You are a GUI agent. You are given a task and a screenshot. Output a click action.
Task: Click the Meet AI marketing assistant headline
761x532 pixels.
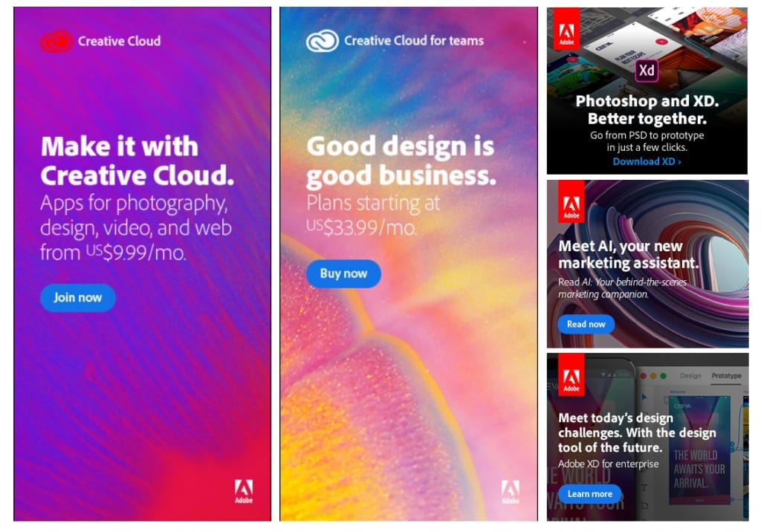(x=628, y=254)
